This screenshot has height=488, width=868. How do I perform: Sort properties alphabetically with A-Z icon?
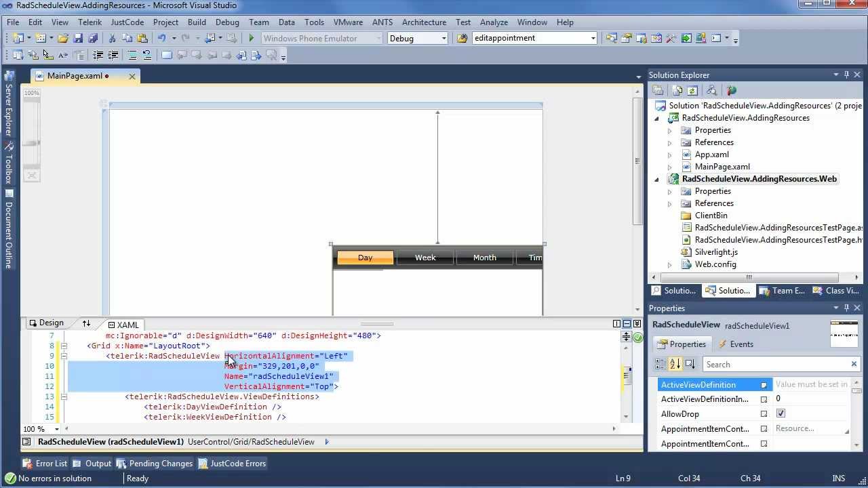(675, 364)
